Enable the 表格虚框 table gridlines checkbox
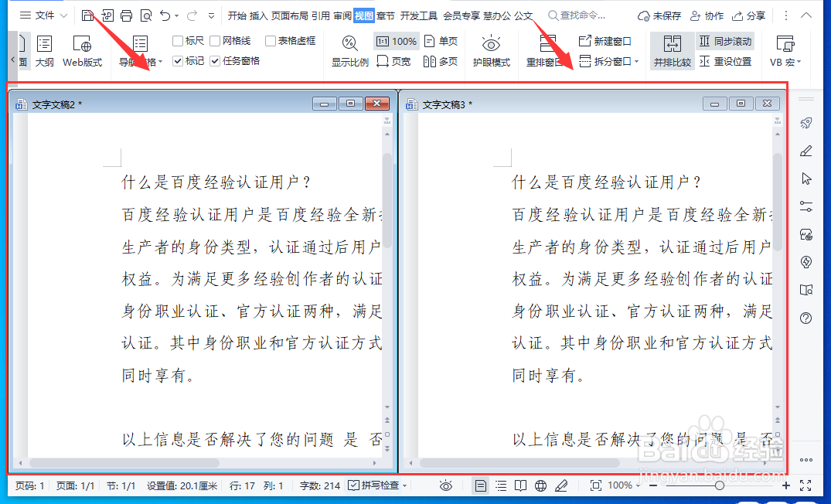The width and height of the screenshot is (831, 504). point(271,41)
